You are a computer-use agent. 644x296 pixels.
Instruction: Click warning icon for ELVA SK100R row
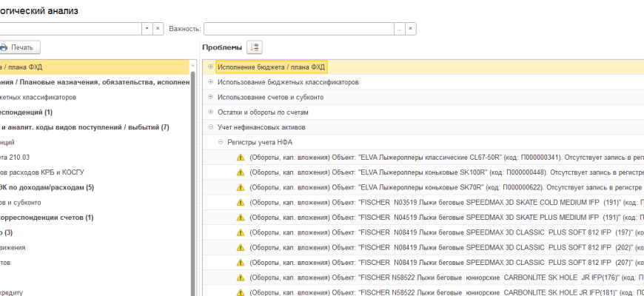tap(240, 172)
